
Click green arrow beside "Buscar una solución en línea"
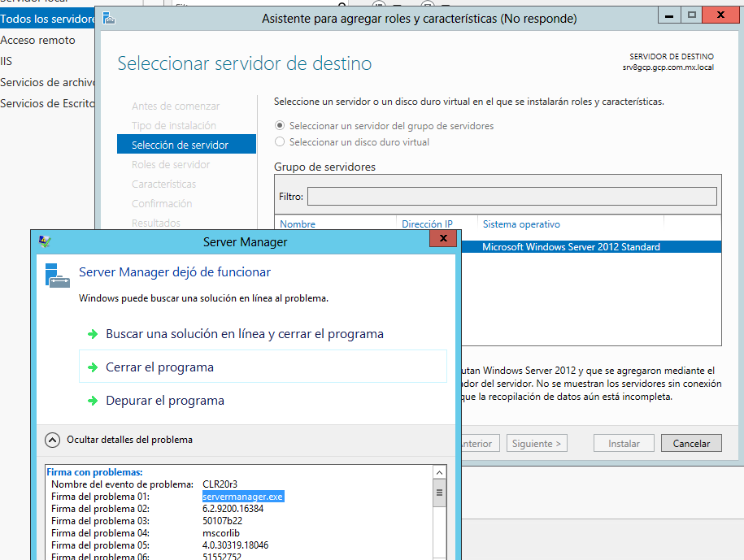(x=92, y=333)
